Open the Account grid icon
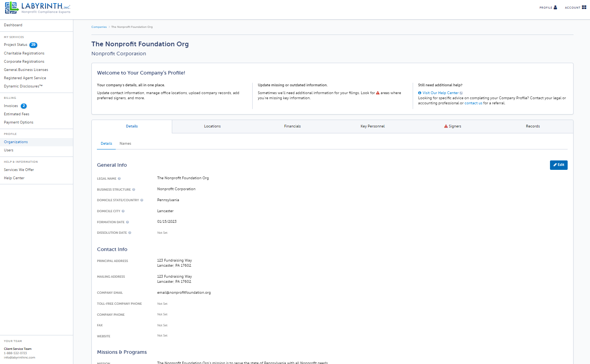Screen dimensions: 590x364 (x=584, y=7)
